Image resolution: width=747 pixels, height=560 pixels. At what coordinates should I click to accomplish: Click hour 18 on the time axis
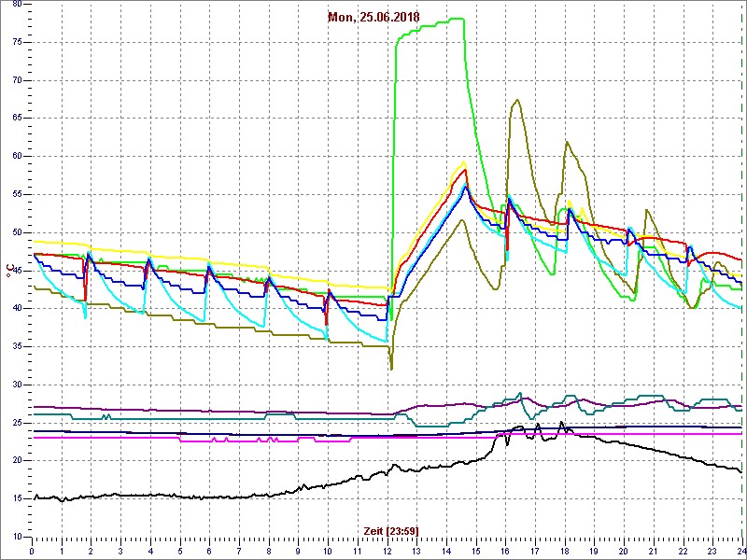point(565,551)
